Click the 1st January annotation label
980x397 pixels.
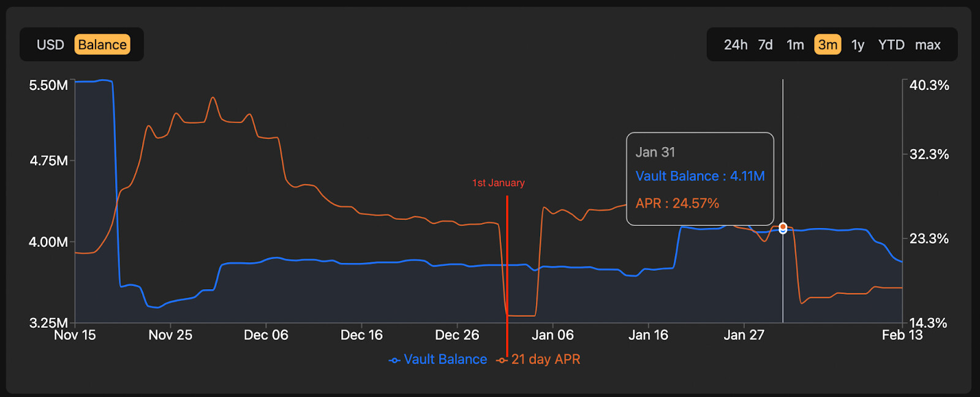click(x=498, y=183)
